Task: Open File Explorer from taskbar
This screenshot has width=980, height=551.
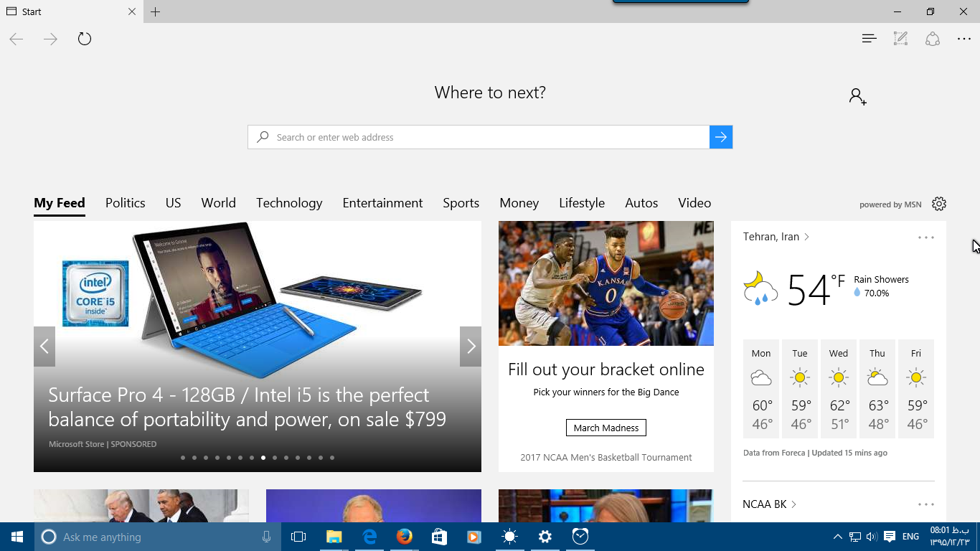Action: coord(334,537)
